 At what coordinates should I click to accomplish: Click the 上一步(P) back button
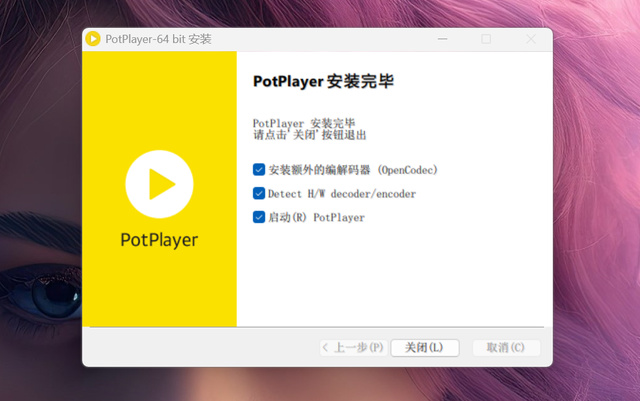pyautogui.click(x=353, y=348)
